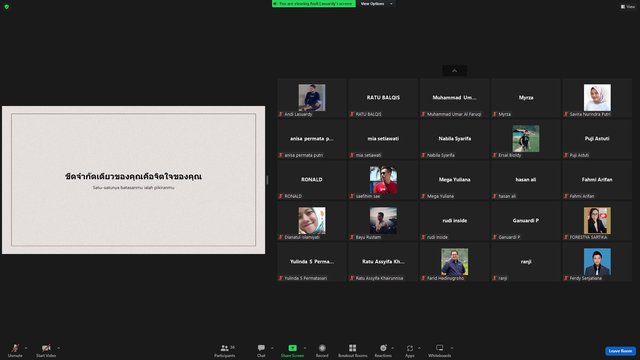Viewport: 640px width, 360px height.
Task: Open the Reactions menu
Action: (383, 350)
